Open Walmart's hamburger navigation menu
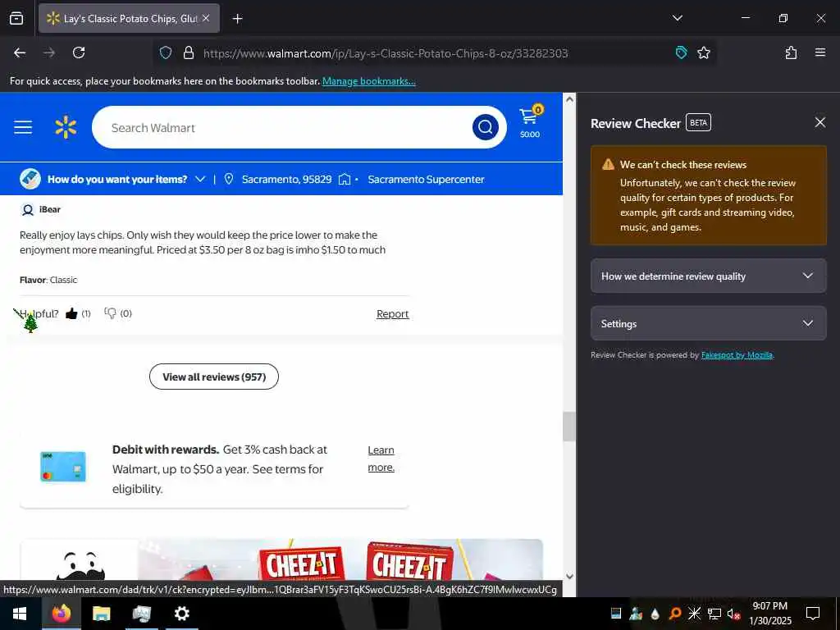The height and width of the screenshot is (630, 840). pyautogui.click(x=23, y=127)
